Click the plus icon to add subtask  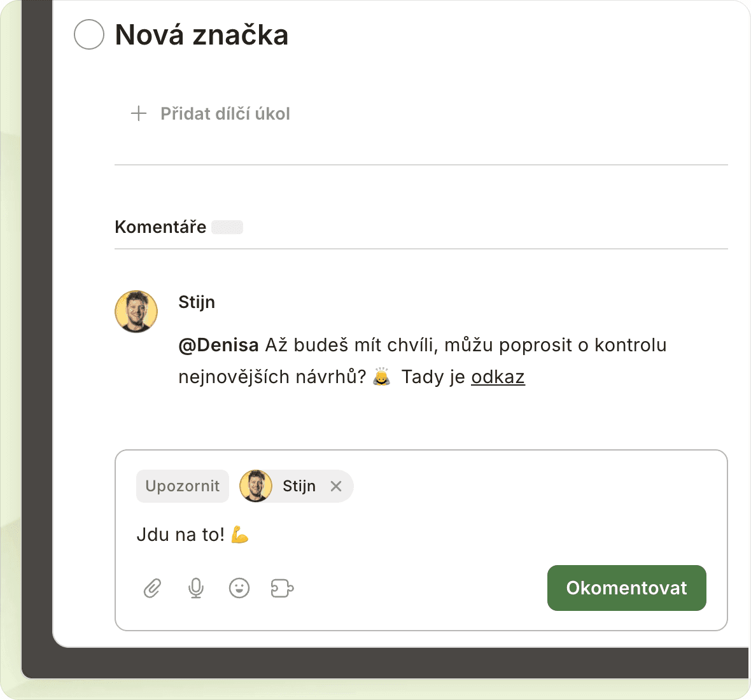[139, 114]
